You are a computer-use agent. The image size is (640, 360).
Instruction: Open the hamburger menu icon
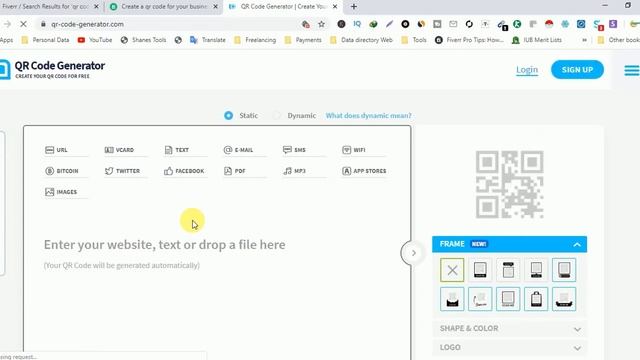[x=632, y=70]
